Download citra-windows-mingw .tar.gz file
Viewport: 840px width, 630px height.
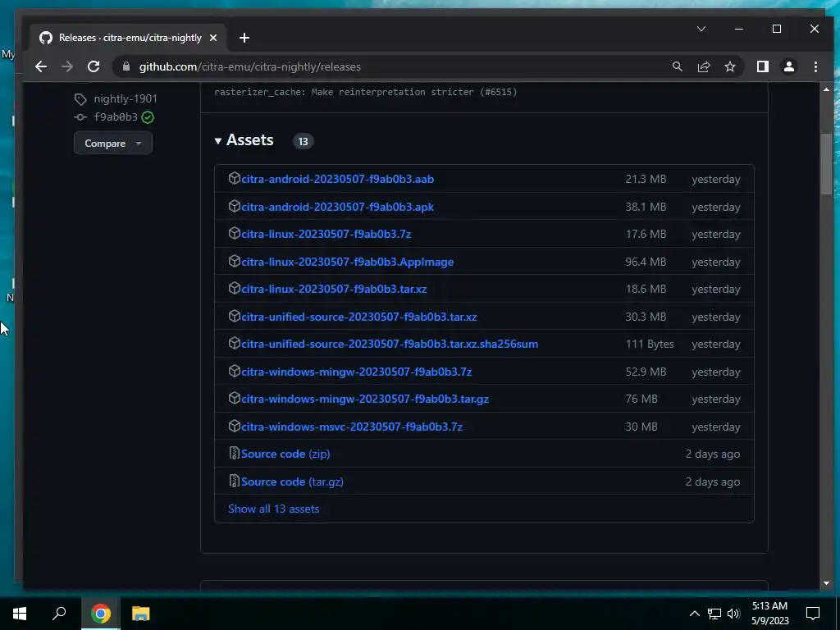365,399
